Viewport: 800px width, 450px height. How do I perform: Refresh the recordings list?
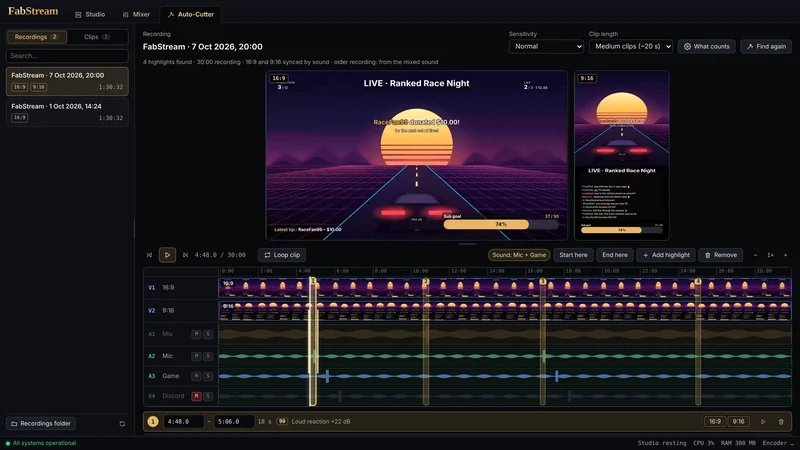click(x=122, y=423)
